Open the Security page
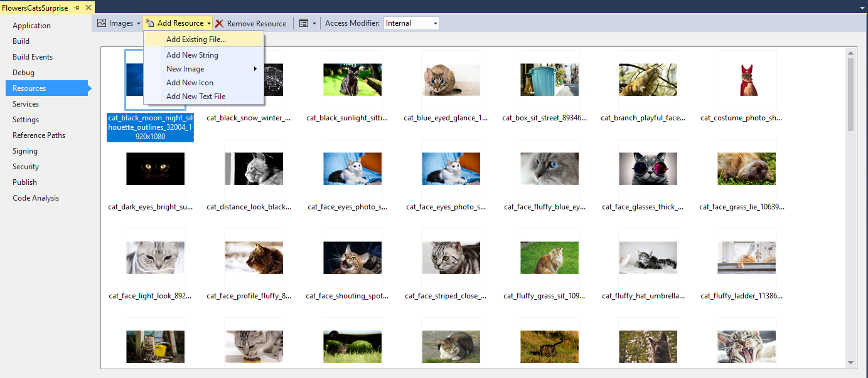 click(26, 167)
